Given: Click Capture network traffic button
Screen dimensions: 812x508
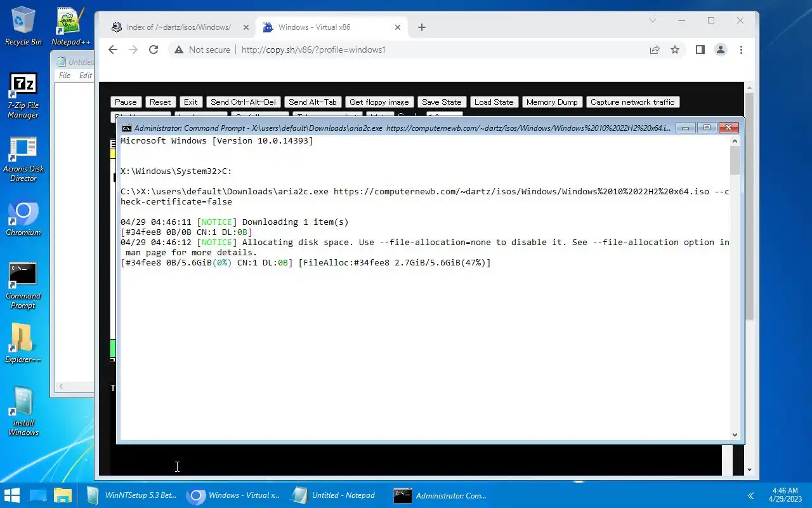Looking at the screenshot, I should pyautogui.click(x=632, y=102).
